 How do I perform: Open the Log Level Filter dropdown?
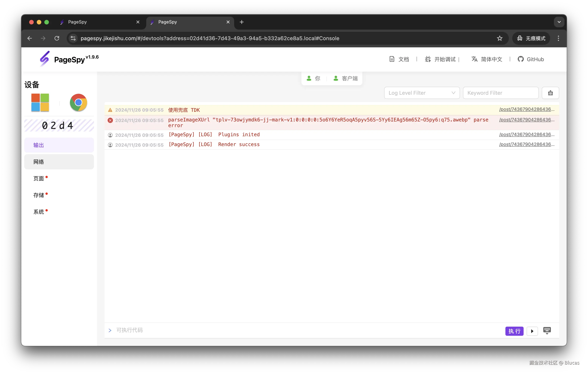coord(422,93)
